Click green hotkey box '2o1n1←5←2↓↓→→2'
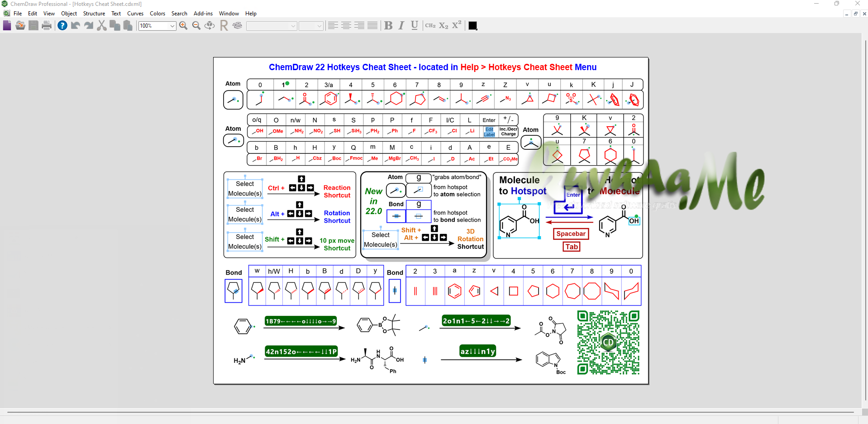Screen dimensions: 868x424 click(x=476, y=321)
